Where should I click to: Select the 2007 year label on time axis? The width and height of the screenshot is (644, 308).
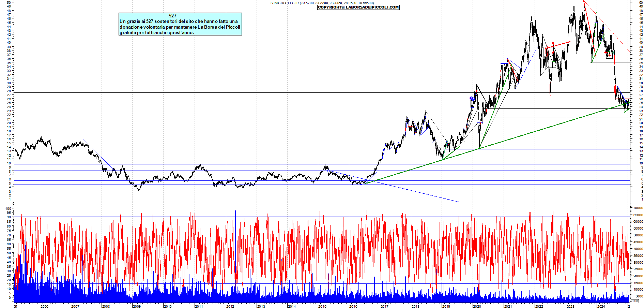[75, 306]
